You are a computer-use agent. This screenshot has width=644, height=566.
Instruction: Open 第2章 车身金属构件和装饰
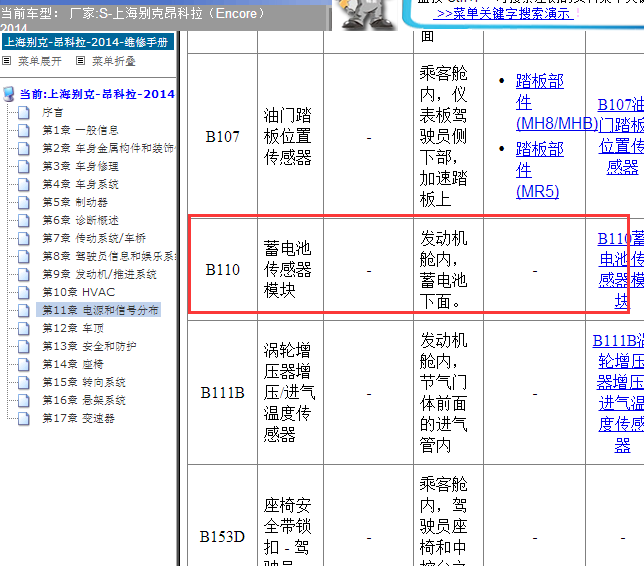tap(108, 148)
